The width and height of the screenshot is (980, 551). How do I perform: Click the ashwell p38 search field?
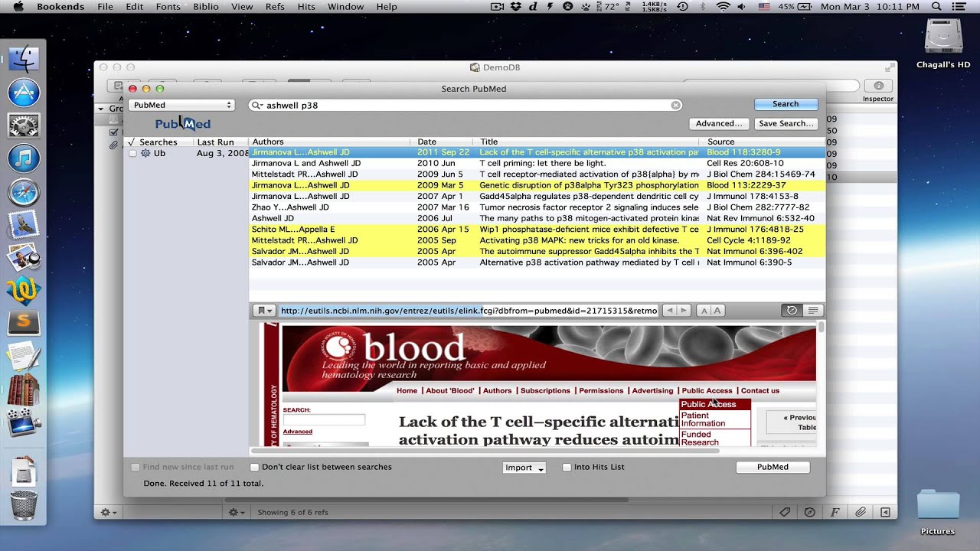(465, 106)
